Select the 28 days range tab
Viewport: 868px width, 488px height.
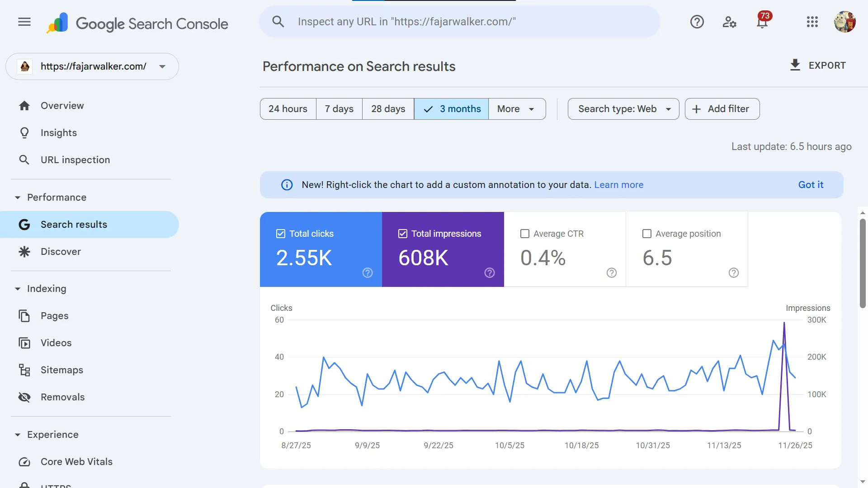click(x=388, y=109)
